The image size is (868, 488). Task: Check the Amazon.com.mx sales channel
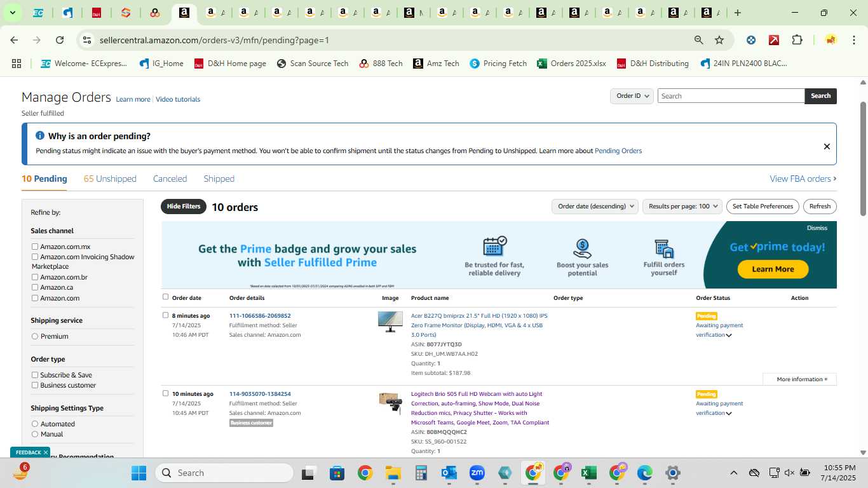[x=35, y=247]
